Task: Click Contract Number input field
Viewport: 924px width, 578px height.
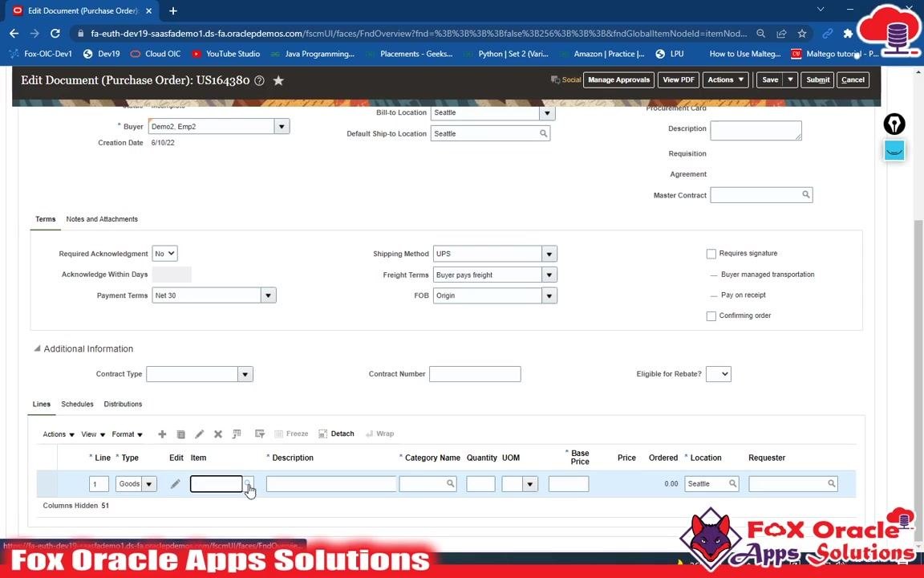Action: 475,374
